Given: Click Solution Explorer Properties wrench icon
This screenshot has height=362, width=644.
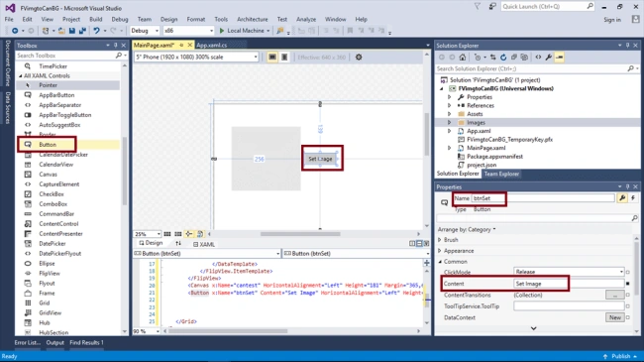Looking at the screenshot, I should tap(549, 58).
